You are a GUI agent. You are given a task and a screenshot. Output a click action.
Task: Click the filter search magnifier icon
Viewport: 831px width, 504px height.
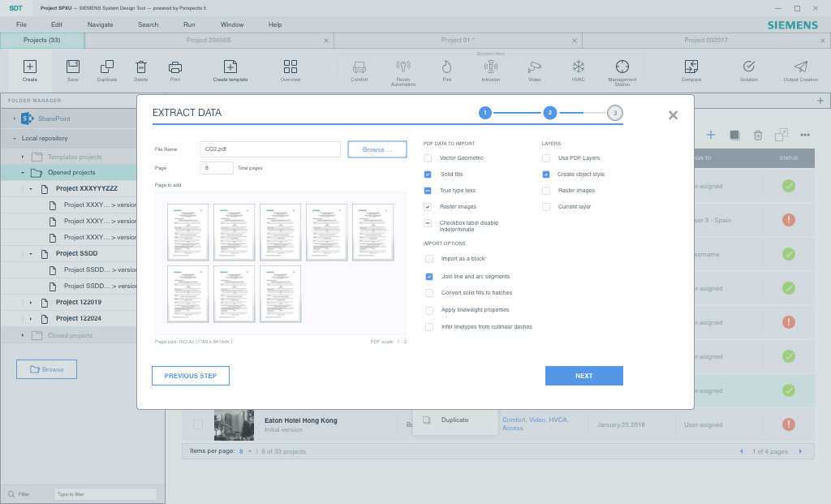click(x=11, y=494)
